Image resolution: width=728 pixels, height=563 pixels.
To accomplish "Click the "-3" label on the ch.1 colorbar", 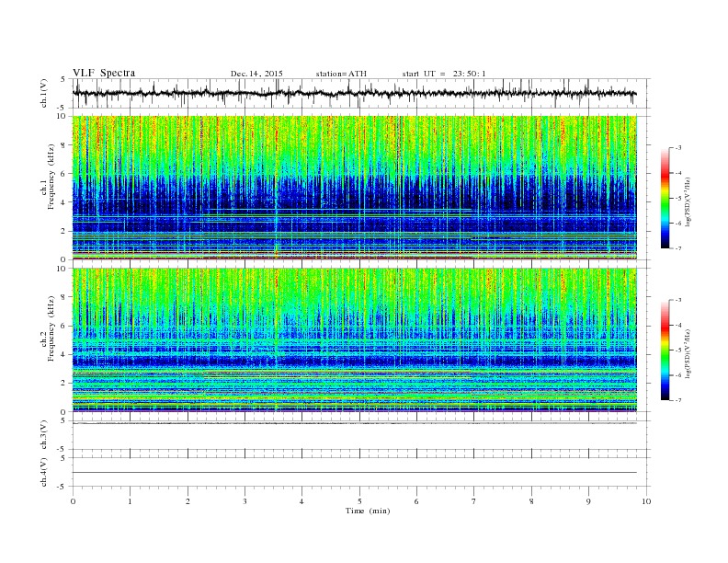I will click(677, 148).
